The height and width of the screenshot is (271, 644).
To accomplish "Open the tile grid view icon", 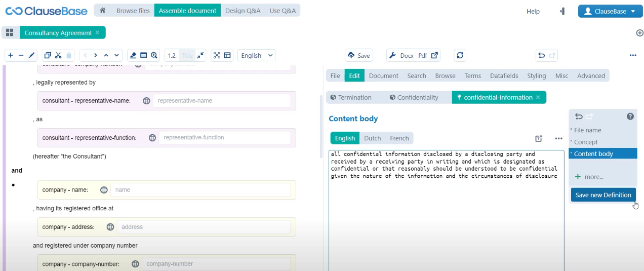I will coord(10,33).
